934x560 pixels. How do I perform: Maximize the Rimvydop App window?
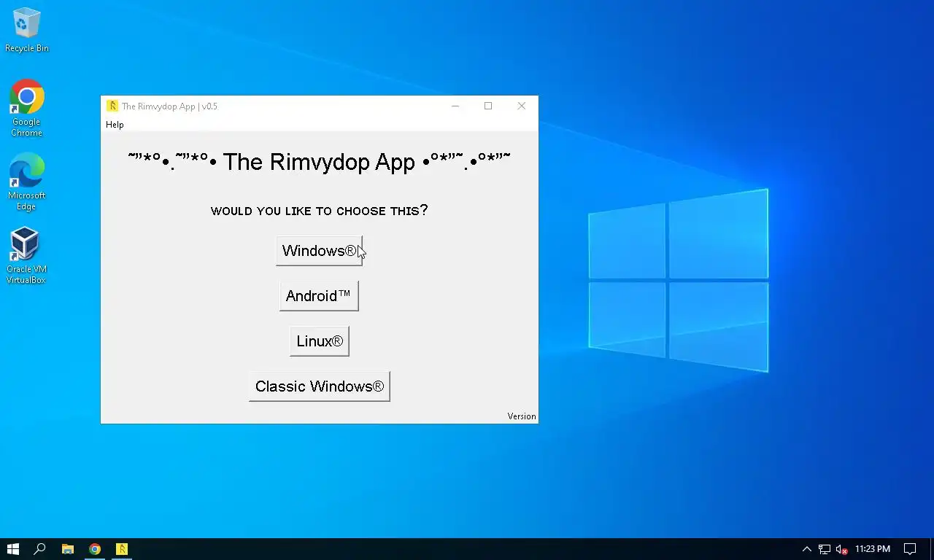(488, 106)
